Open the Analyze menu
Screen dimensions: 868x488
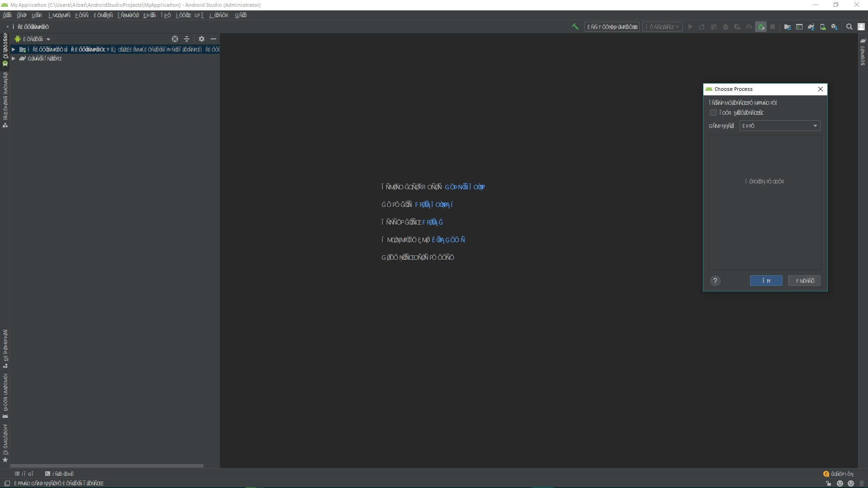tap(104, 15)
